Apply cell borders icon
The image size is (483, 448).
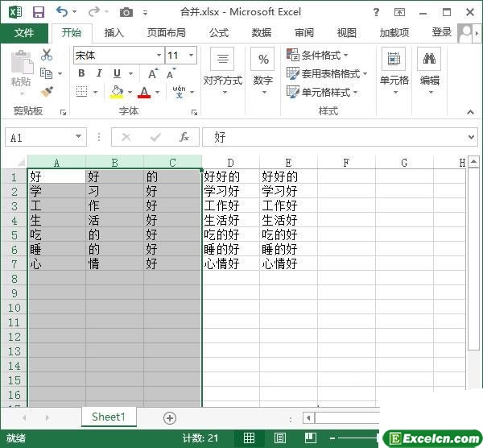(81, 92)
